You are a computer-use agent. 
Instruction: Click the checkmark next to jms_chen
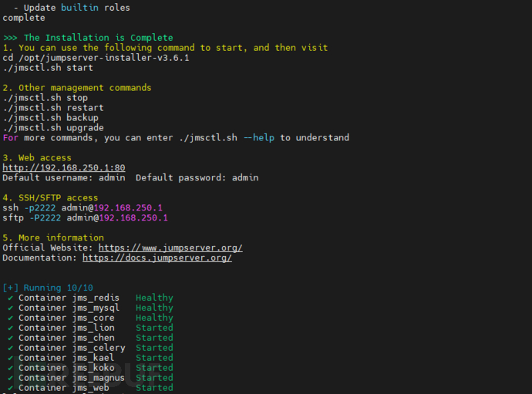click(x=11, y=338)
